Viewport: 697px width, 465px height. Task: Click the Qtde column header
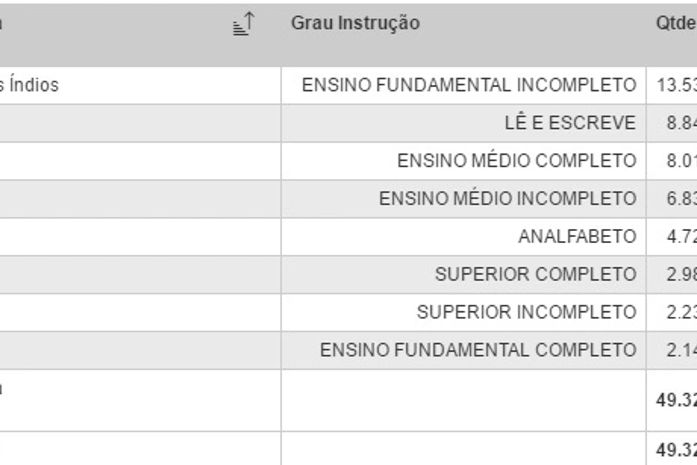676,24
